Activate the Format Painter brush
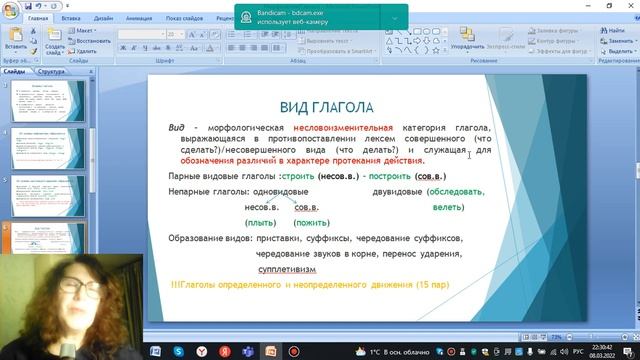Viewport: 640px width, 360px height. [x=34, y=51]
